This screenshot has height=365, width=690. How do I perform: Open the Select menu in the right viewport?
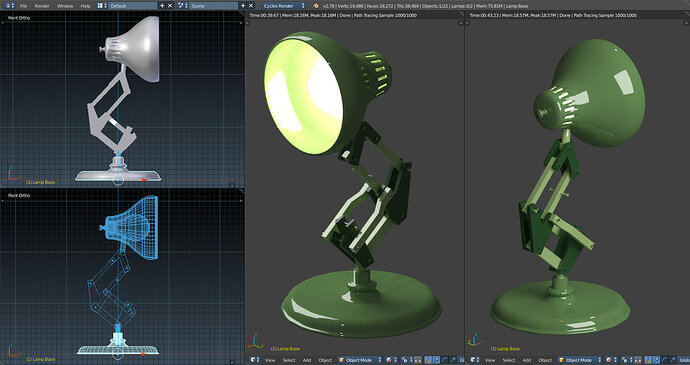pyautogui.click(x=509, y=360)
